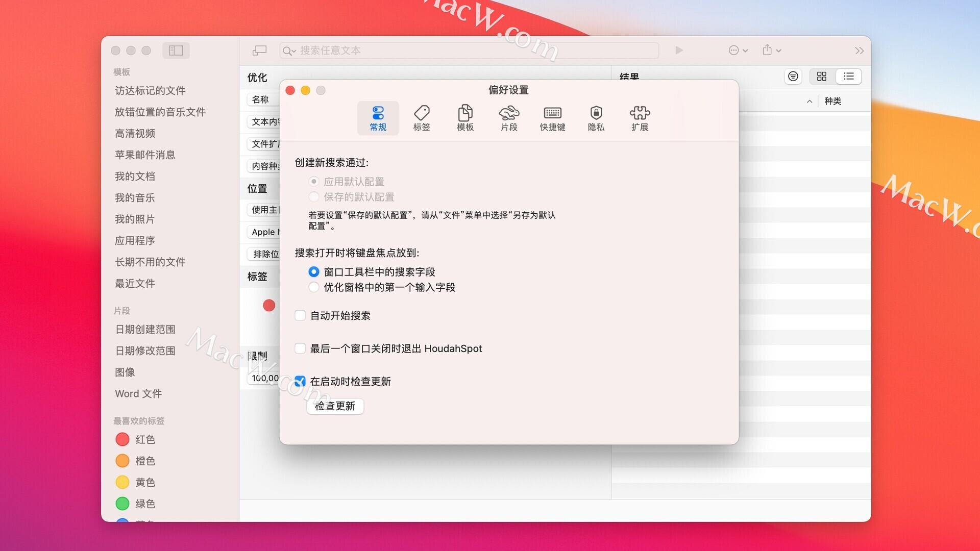Viewport: 980px width, 551px height.
Task: Toggle the sidebar icon in main window toolbar
Action: 176,51
